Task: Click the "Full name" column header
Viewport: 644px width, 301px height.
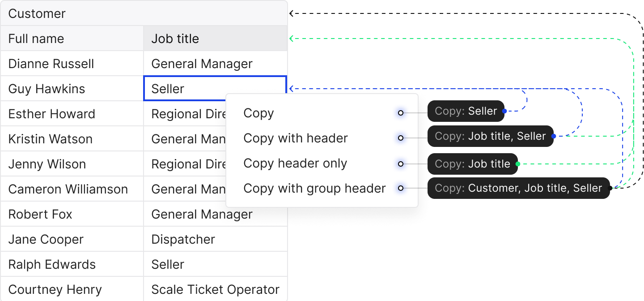Action: tap(36, 39)
